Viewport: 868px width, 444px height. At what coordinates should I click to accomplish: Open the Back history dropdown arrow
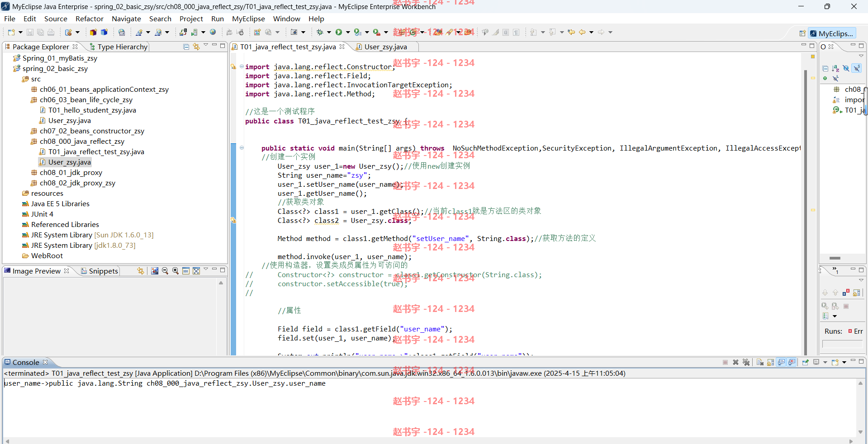point(591,32)
